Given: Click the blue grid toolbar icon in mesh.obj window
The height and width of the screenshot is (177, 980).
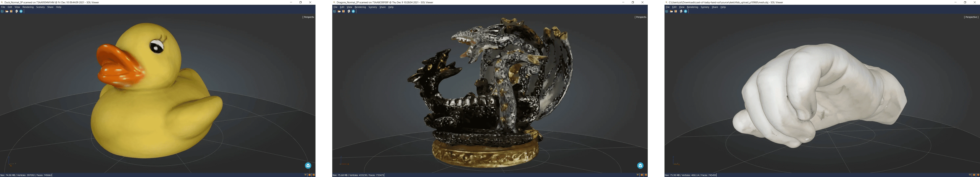Looking at the screenshot, I should click(667, 11).
